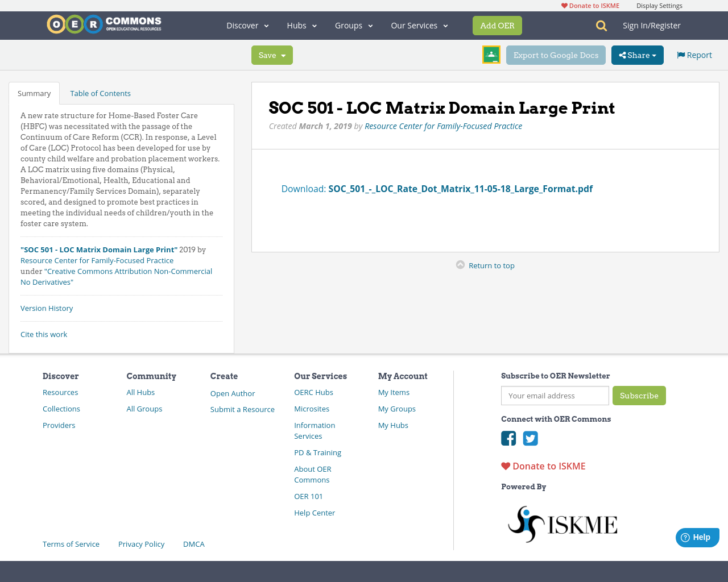This screenshot has height=582, width=728.
Task: Download the SOC 501 LOC Matrix PDF
Action: tap(460, 188)
